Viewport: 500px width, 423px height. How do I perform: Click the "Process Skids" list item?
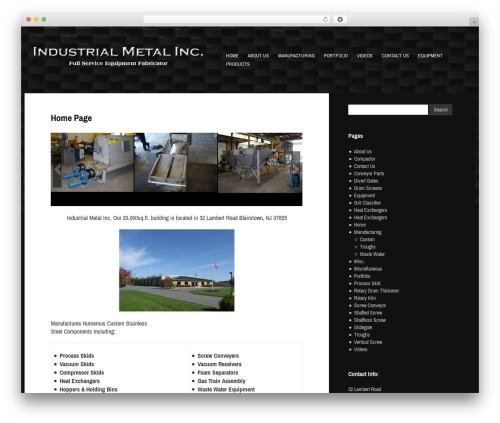(77, 356)
